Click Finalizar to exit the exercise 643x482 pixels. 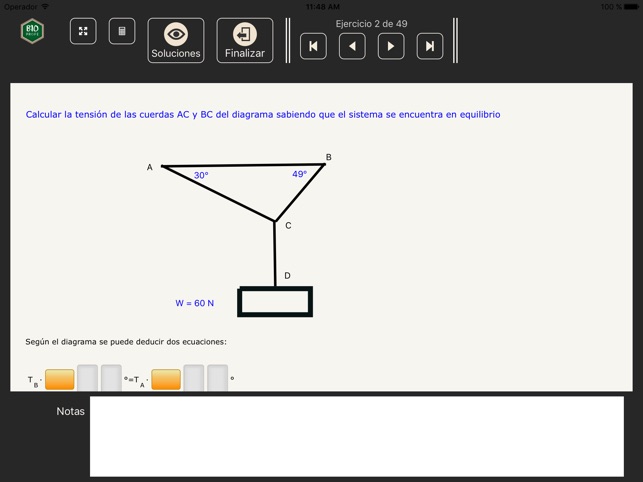pyautogui.click(x=245, y=40)
